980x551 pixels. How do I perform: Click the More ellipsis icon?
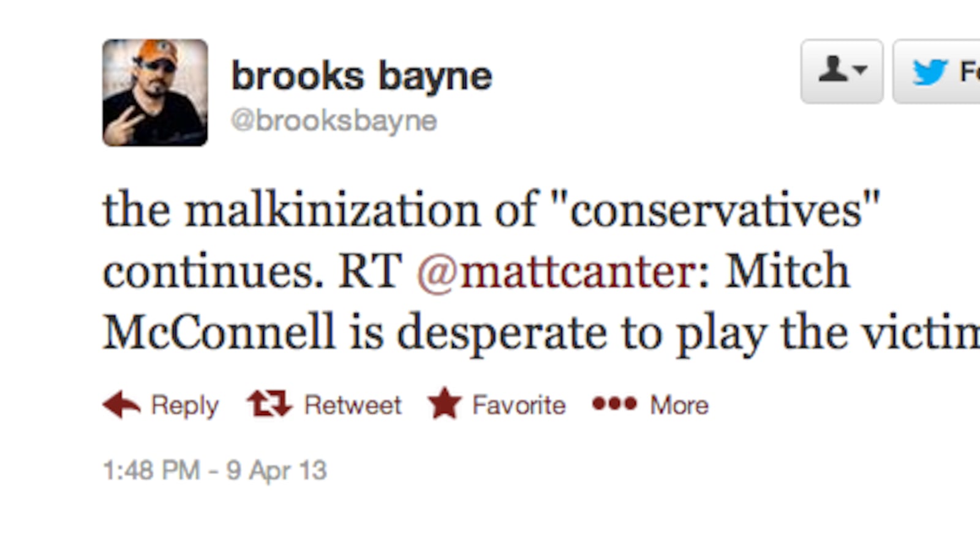click(x=614, y=404)
